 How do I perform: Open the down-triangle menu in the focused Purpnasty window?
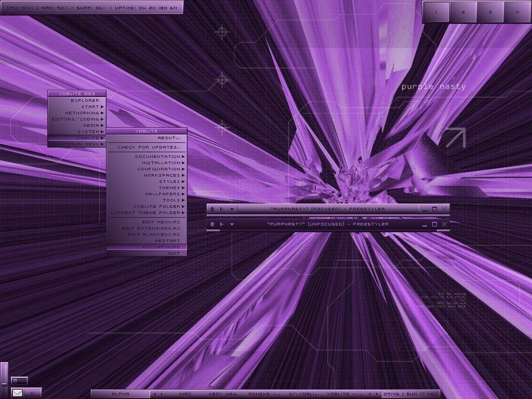pyautogui.click(x=232, y=209)
